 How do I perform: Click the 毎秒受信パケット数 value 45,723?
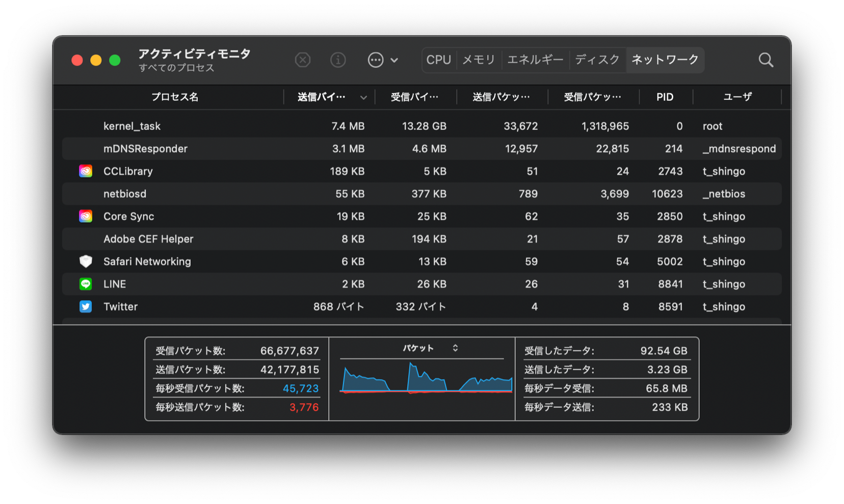point(301,388)
